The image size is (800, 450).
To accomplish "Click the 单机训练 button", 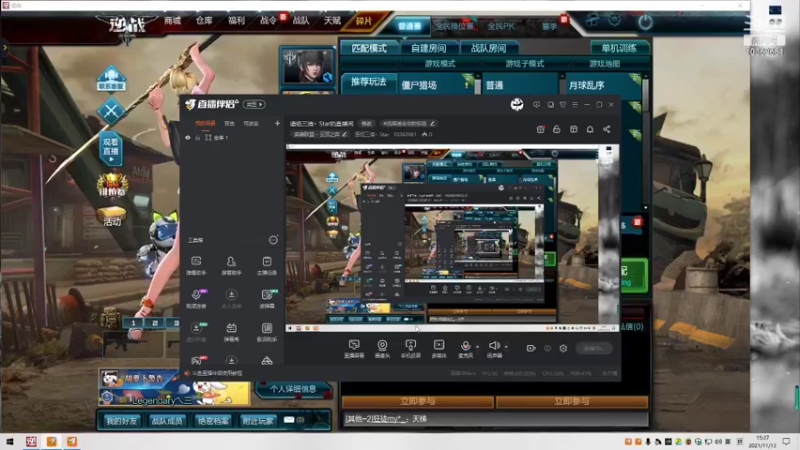I will click(x=619, y=48).
